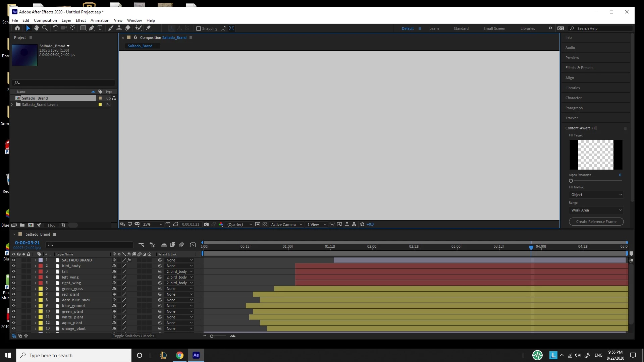Enable the Snapping checkbox
This screenshot has height=362, width=644.
tap(199, 28)
